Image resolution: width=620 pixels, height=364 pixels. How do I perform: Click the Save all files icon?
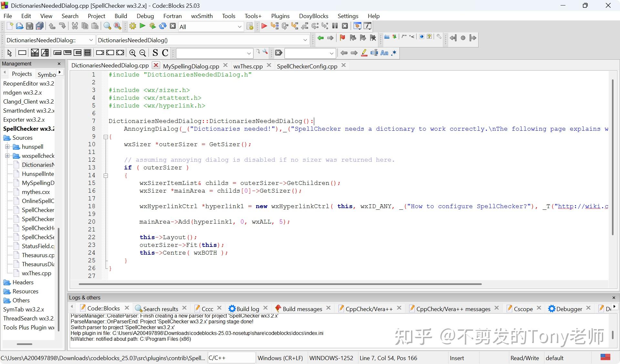pyautogui.click(x=40, y=26)
